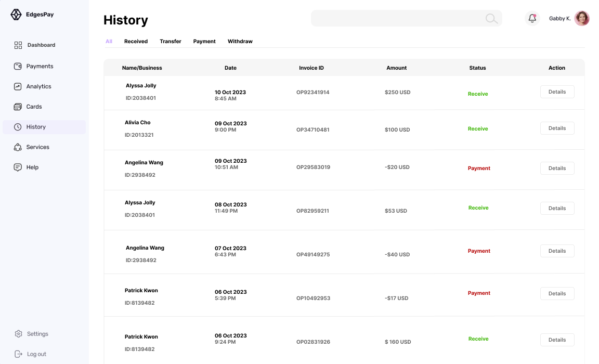599x364 pixels.
Task: Switch to the Transfer tab
Action: pos(171,41)
